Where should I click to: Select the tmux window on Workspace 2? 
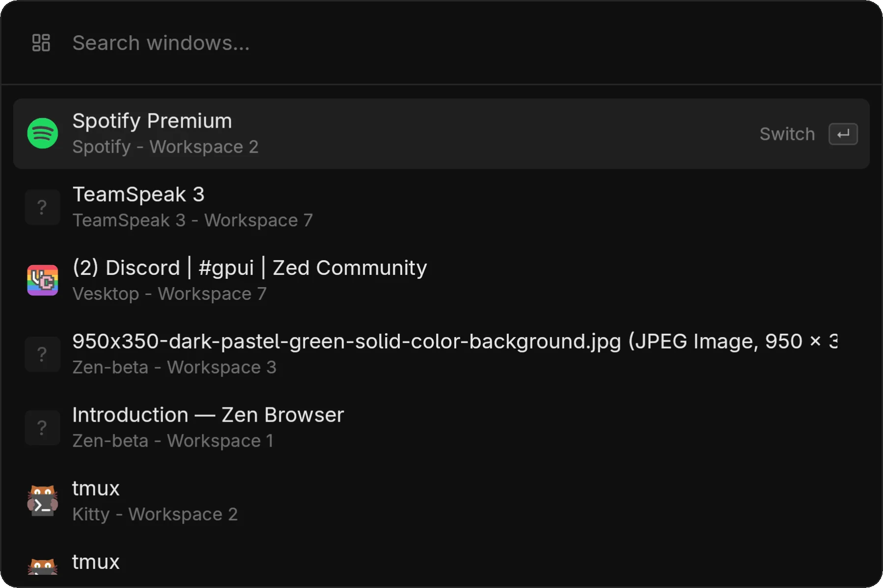coord(344,501)
